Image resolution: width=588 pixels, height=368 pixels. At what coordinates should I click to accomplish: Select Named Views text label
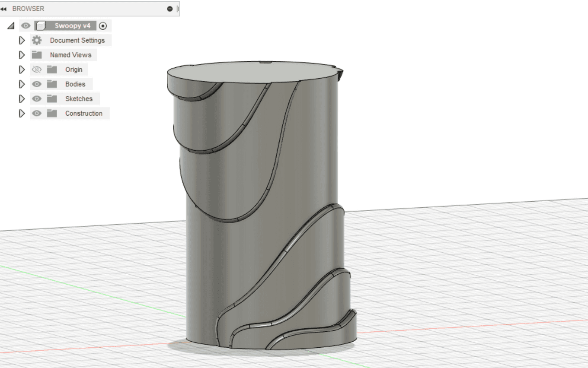(70, 55)
